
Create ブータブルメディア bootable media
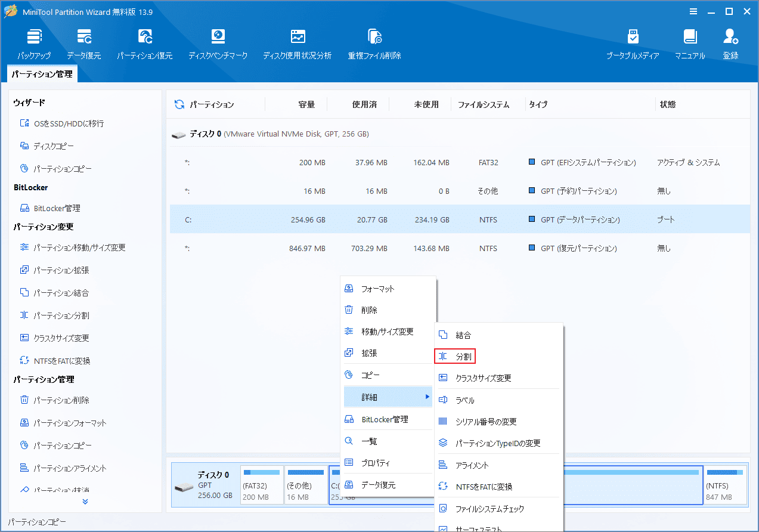tap(633, 44)
